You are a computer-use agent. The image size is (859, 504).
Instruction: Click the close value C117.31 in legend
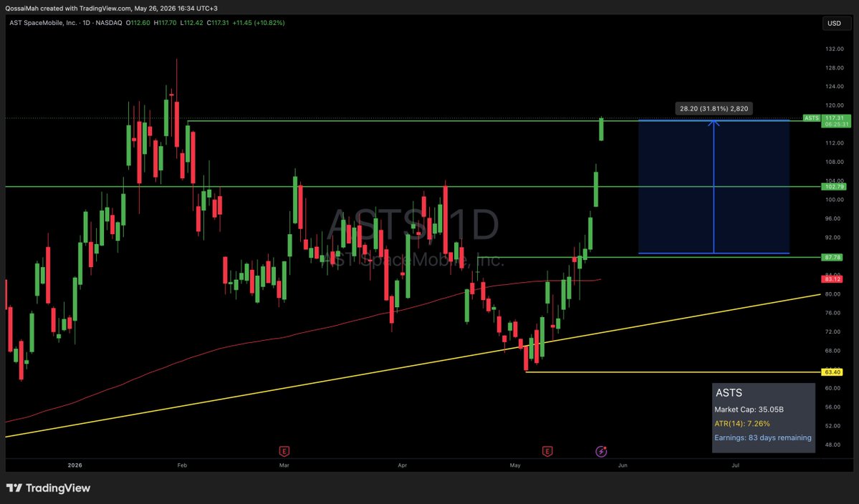coord(218,23)
